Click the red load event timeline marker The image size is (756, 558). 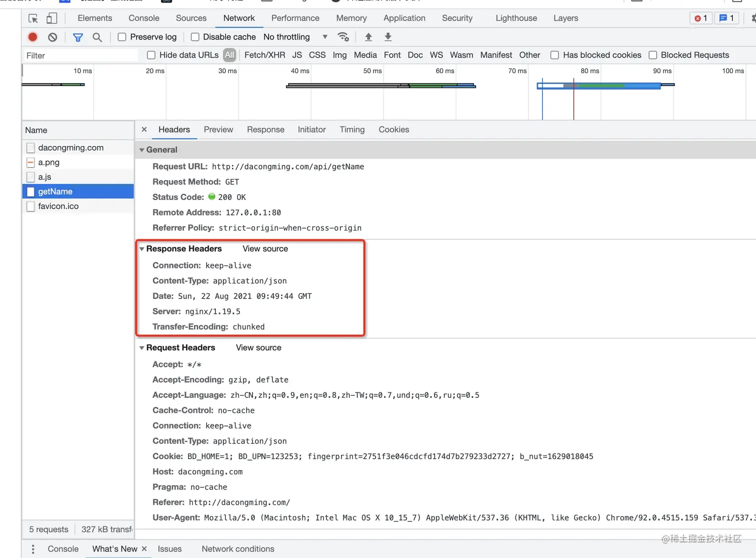click(573, 99)
